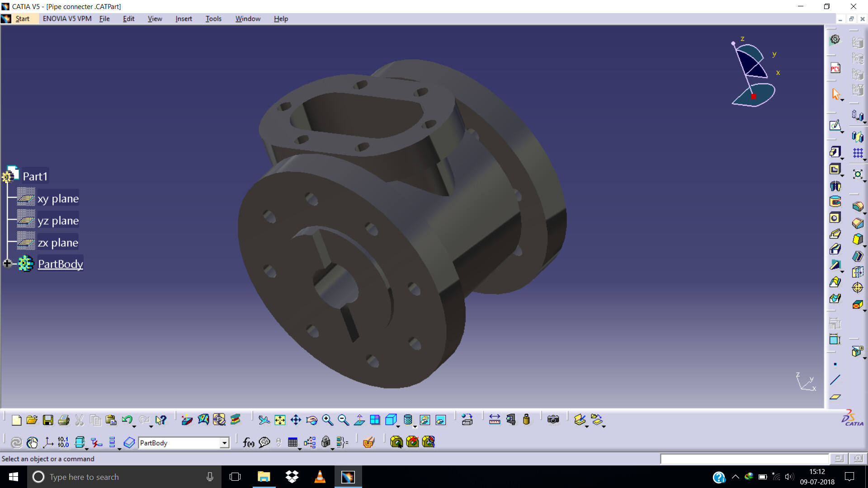Viewport: 868px width, 488px height.
Task: Click the compass red manipulation handle
Action: (x=753, y=96)
